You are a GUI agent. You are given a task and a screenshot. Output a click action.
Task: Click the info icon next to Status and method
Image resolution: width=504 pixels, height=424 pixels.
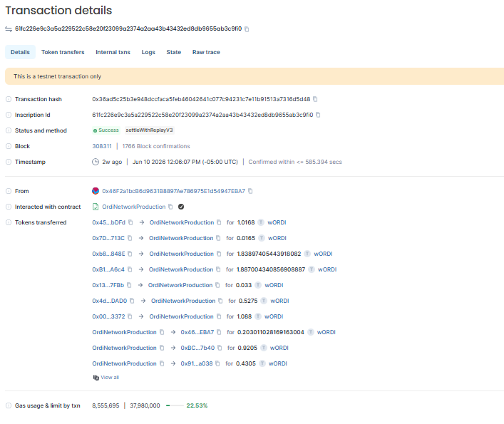pos(9,130)
